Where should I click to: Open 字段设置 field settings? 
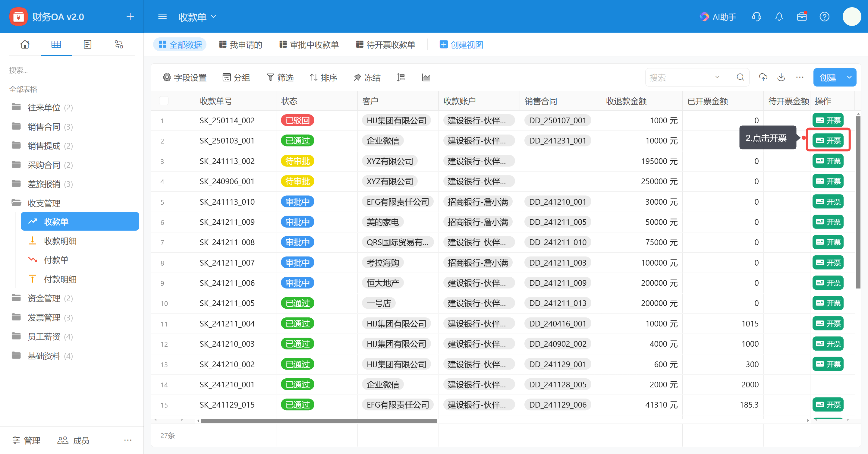(x=185, y=77)
